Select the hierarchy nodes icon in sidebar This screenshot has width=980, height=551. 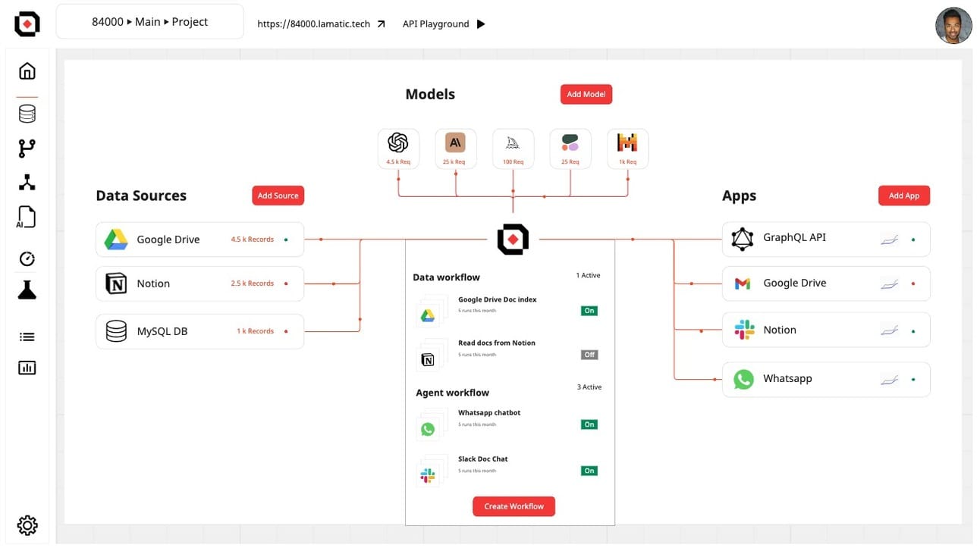click(x=27, y=182)
